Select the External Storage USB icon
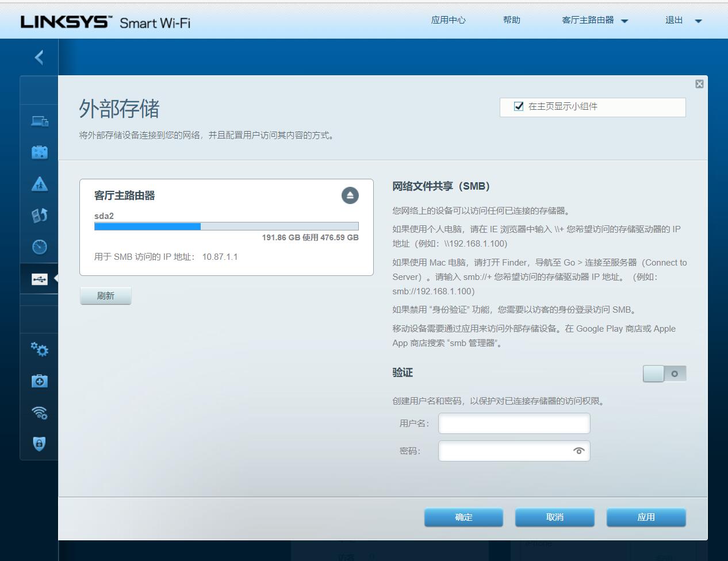The image size is (728, 561). [39, 278]
